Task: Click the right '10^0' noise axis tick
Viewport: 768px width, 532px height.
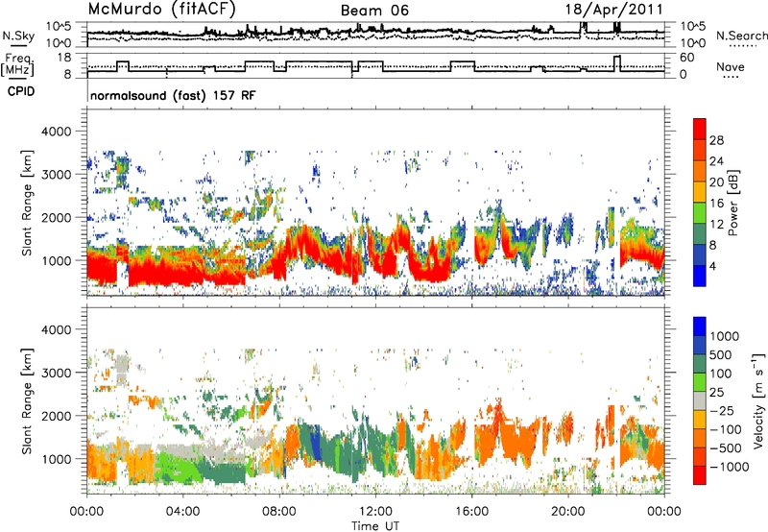Action: pyautogui.click(x=693, y=43)
